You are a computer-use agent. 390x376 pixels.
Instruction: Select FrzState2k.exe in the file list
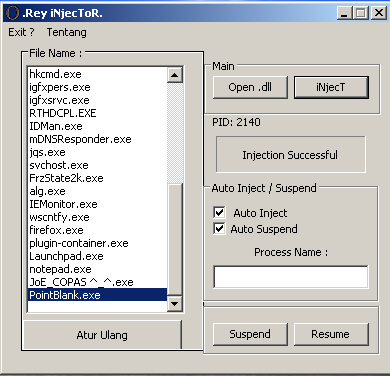[x=97, y=178]
